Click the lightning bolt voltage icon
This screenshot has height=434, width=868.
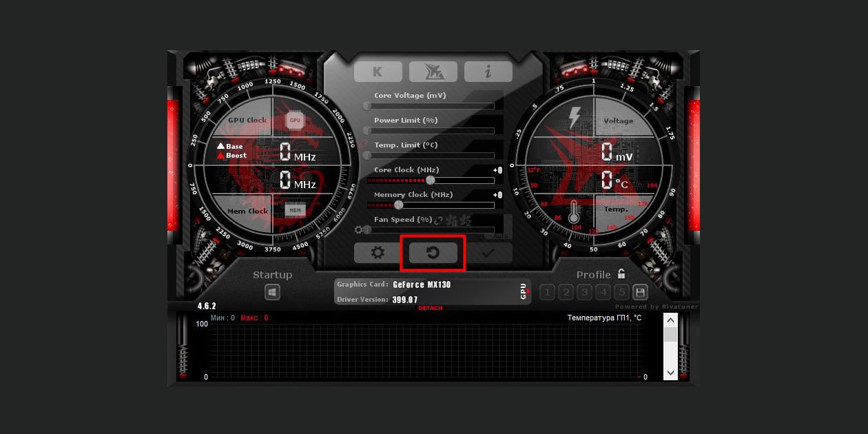[574, 118]
